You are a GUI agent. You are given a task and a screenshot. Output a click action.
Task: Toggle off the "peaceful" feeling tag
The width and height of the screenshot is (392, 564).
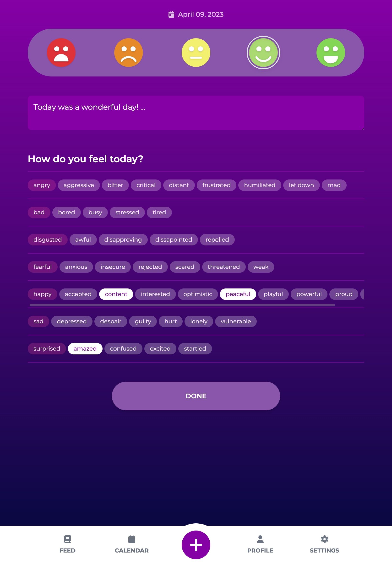[238, 294]
